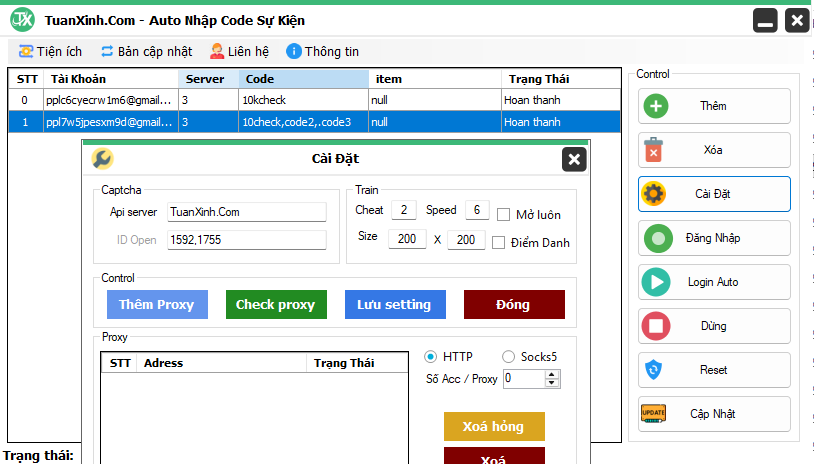
Task: Increase Số Acc / Proxy with up arrow
Action: click(x=553, y=374)
